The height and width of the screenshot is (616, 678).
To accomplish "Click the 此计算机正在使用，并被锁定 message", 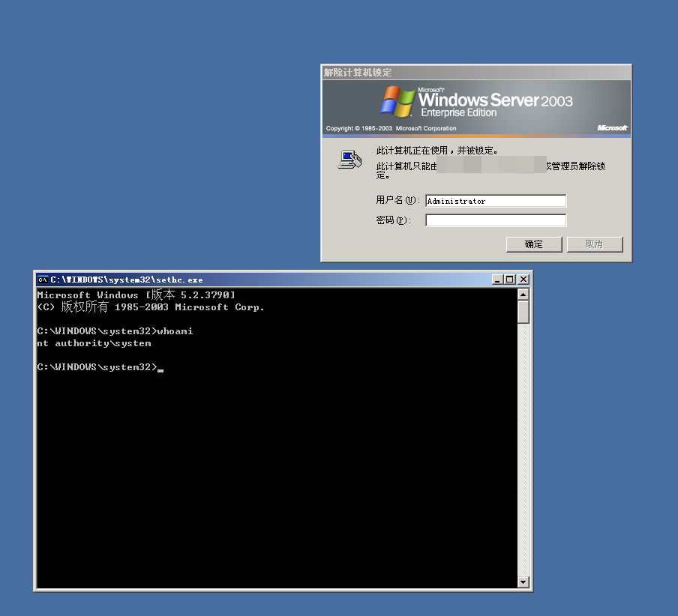I will coord(436,151).
